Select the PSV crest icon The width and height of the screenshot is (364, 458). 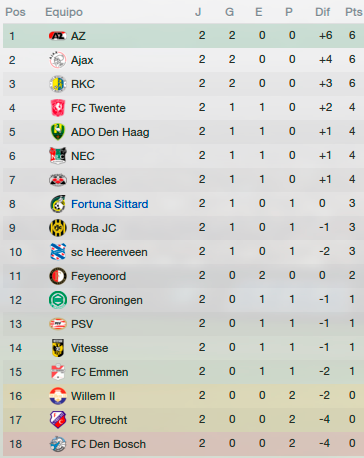pos(58,324)
